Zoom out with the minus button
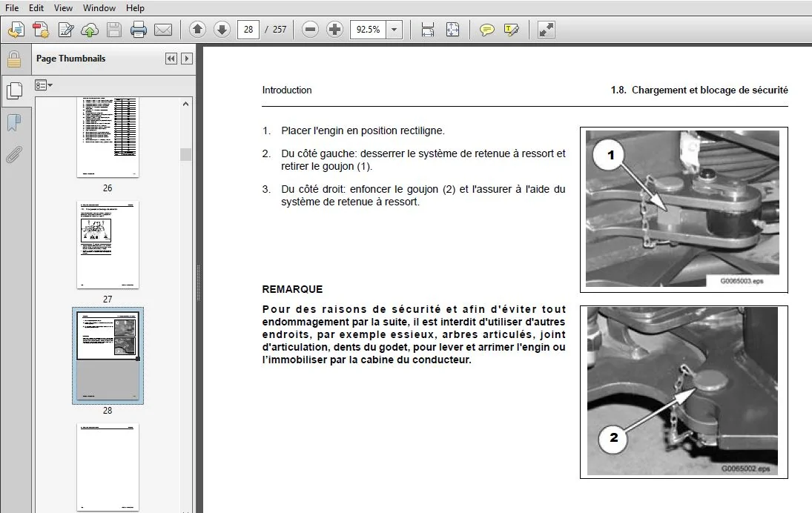Viewport: 812px width, 513px height. (x=310, y=30)
